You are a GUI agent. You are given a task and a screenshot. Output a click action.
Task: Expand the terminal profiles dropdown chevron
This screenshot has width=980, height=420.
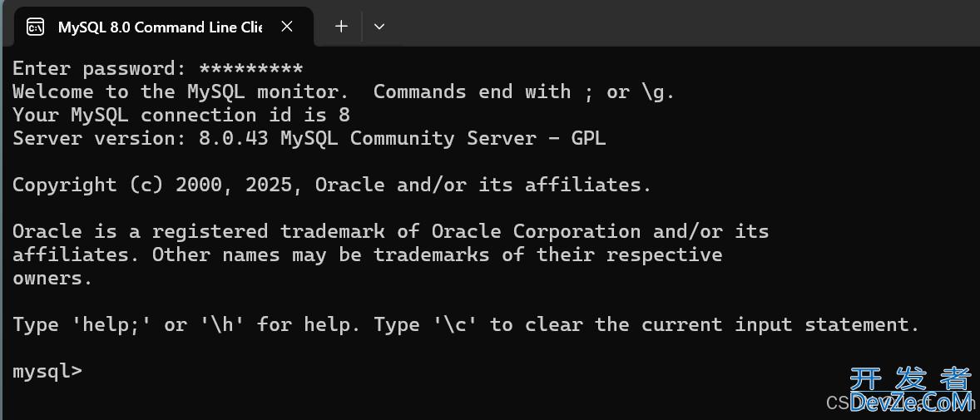point(379,27)
